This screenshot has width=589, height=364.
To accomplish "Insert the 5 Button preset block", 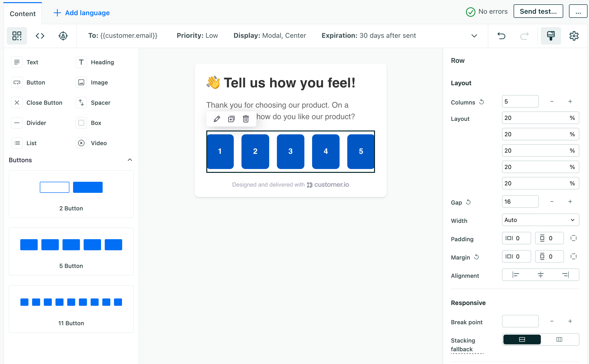I will coord(71,251).
